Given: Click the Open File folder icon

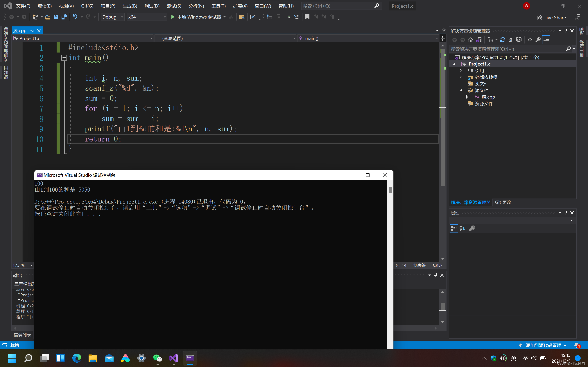Looking at the screenshot, I should [x=48, y=17].
